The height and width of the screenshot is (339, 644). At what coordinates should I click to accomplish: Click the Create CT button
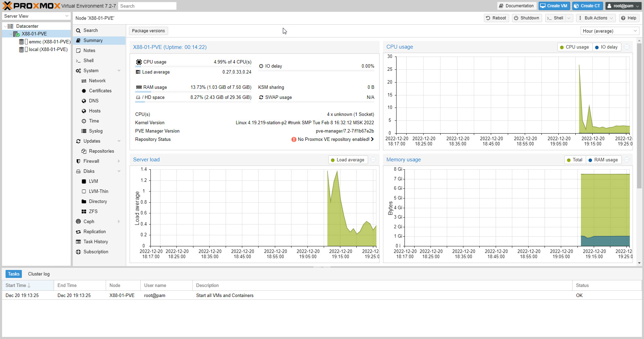587,6
